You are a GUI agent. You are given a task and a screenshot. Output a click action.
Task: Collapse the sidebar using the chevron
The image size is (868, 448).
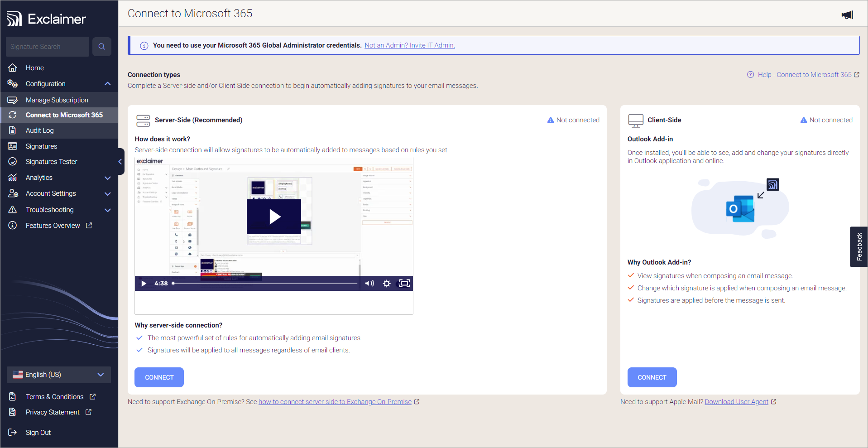click(120, 161)
